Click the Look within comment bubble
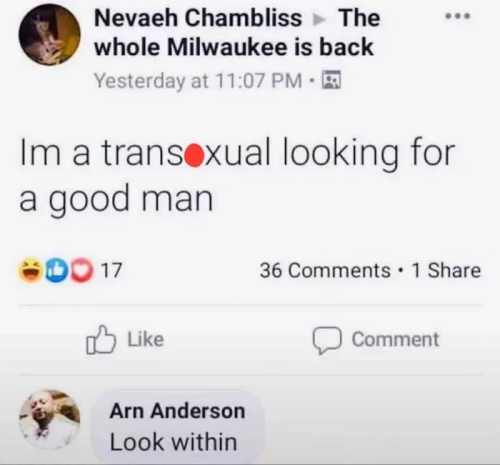The height and width of the screenshot is (465, 500). (177, 427)
